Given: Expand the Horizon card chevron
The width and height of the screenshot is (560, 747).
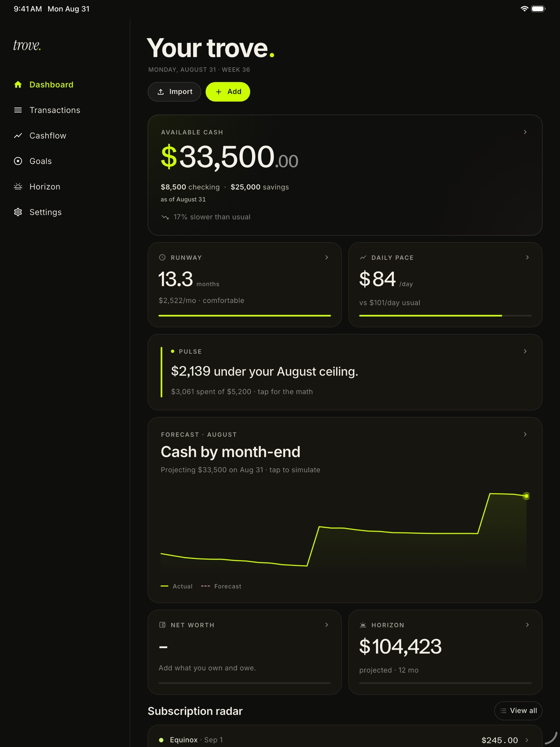Looking at the screenshot, I should (x=527, y=625).
